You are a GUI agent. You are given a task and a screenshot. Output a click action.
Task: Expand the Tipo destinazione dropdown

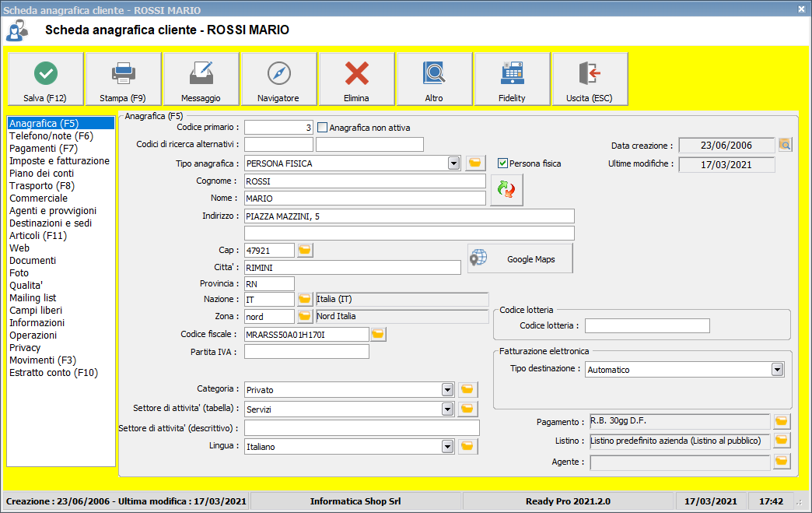tap(777, 370)
